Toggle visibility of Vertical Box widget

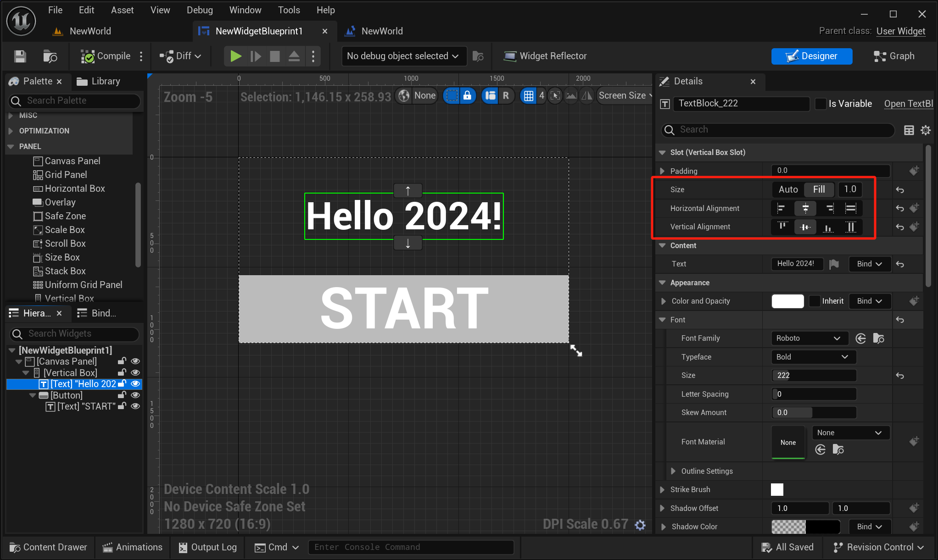[135, 372]
